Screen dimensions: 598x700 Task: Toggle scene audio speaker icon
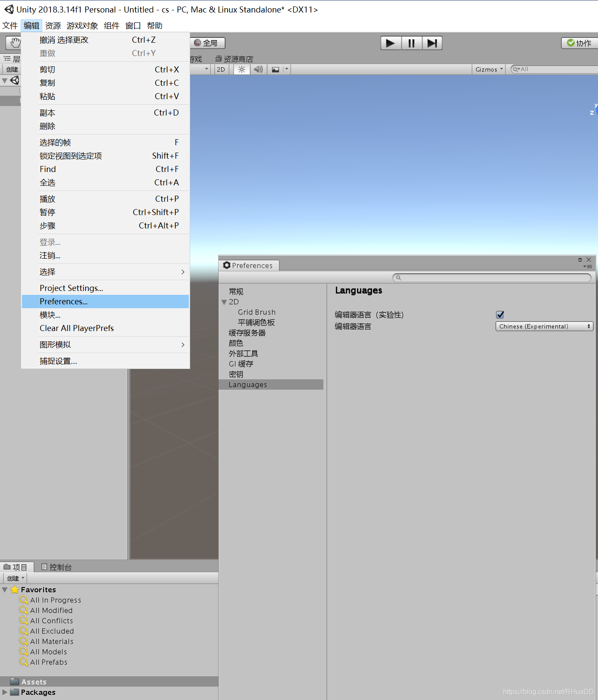pos(258,69)
